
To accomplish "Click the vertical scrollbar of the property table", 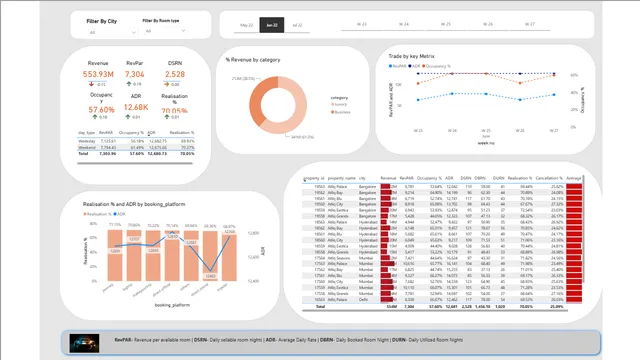I will (x=584, y=229).
